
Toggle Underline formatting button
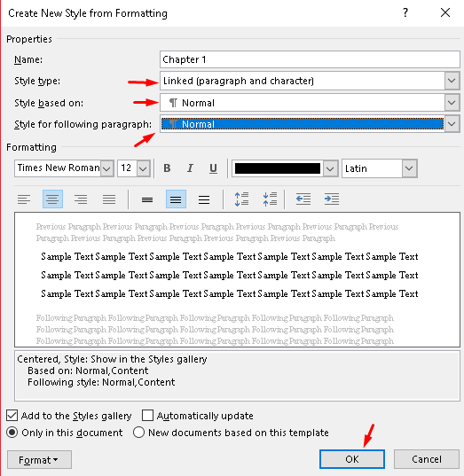coord(213,168)
